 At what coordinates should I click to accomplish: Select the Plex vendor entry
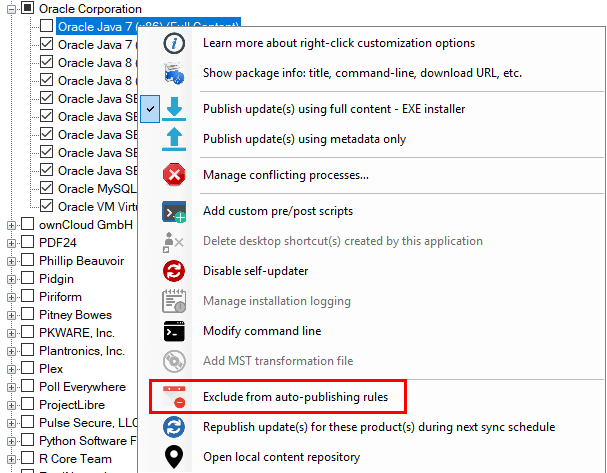(x=51, y=369)
